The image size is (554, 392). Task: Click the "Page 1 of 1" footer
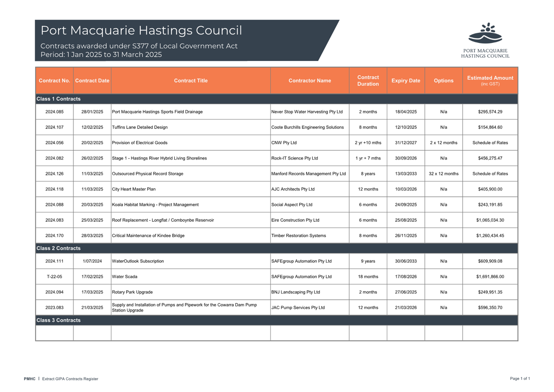pyautogui.click(x=520, y=379)
